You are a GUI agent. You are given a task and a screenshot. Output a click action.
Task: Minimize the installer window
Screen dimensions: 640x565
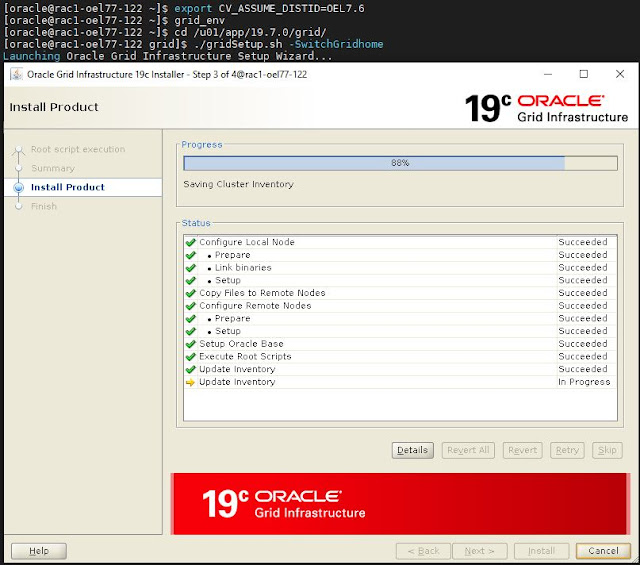coord(548,74)
